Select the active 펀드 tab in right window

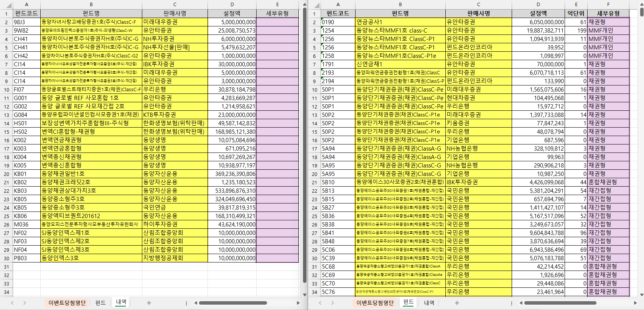click(408, 302)
